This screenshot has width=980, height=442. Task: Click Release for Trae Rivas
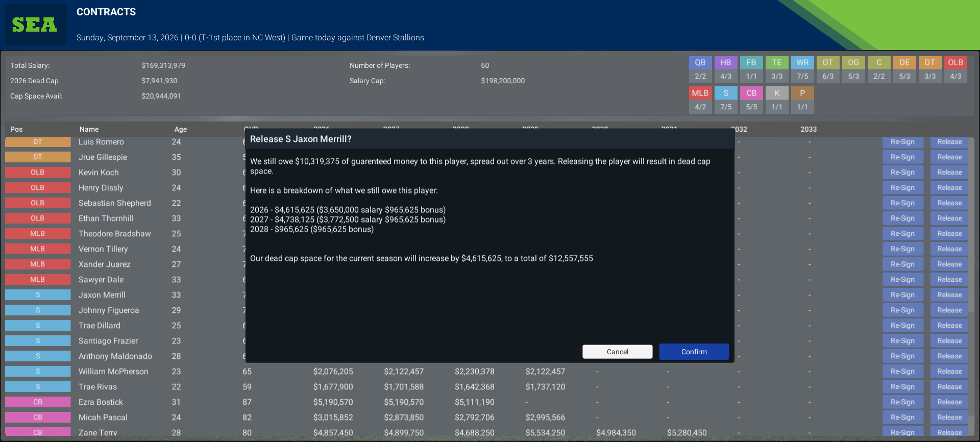(949, 387)
